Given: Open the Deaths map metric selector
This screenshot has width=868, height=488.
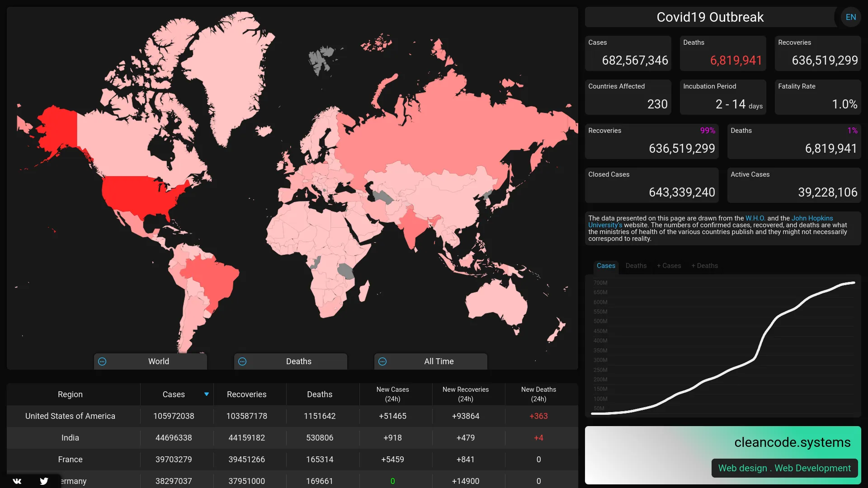Looking at the screenshot, I should click(x=298, y=361).
